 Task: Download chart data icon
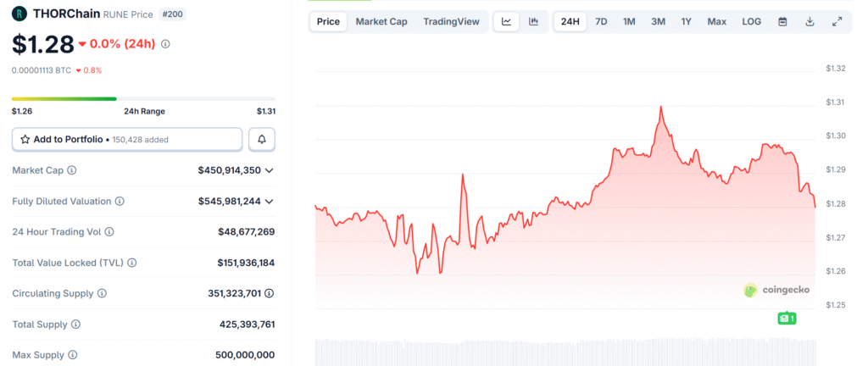(x=810, y=21)
